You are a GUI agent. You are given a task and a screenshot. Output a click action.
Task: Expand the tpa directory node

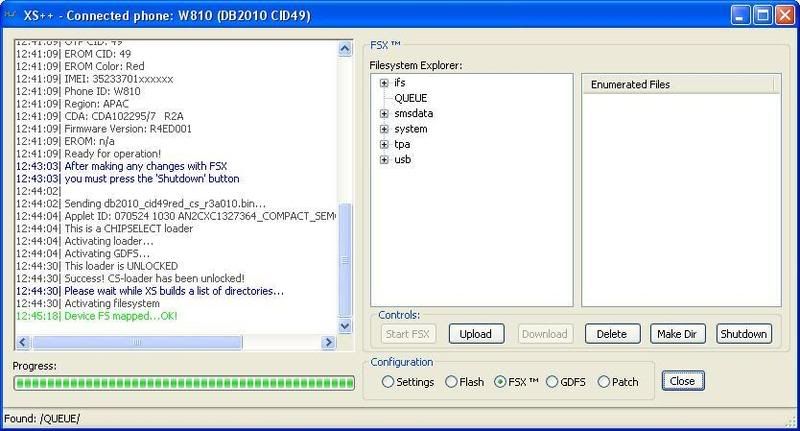pyautogui.click(x=384, y=144)
